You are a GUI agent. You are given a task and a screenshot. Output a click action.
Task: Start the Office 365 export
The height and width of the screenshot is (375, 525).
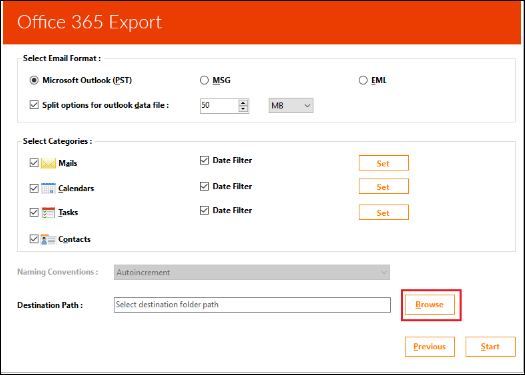491,347
